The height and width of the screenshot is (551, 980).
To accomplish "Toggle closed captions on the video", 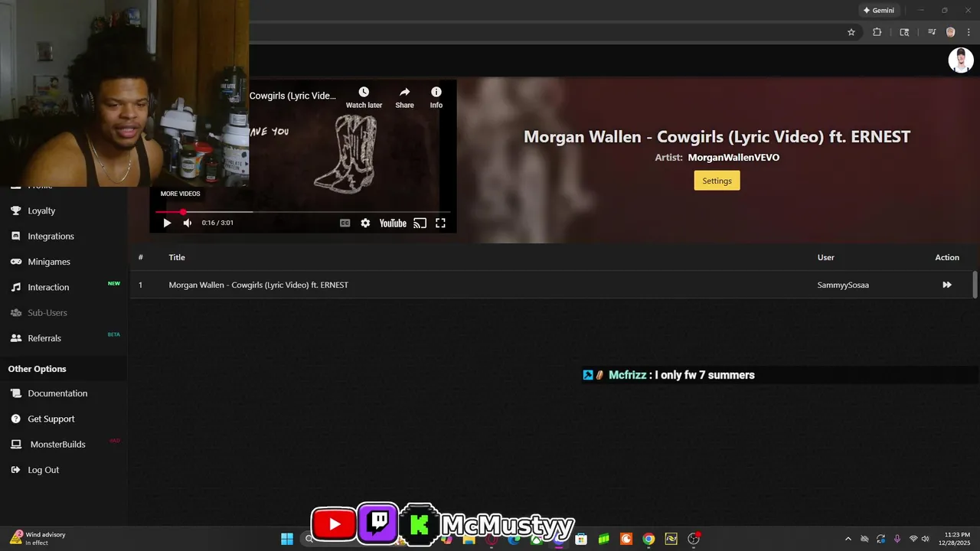I will [345, 223].
